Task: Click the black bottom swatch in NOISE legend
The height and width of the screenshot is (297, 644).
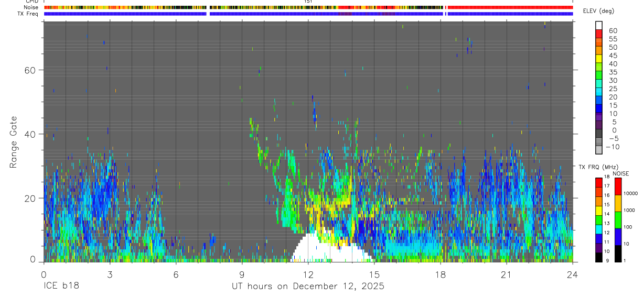Action: point(618,253)
